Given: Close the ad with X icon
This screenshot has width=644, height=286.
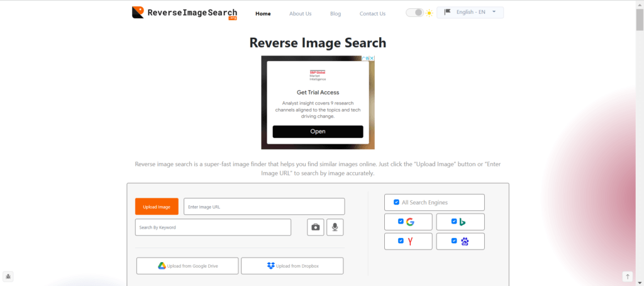Looking at the screenshot, I should point(372,59).
